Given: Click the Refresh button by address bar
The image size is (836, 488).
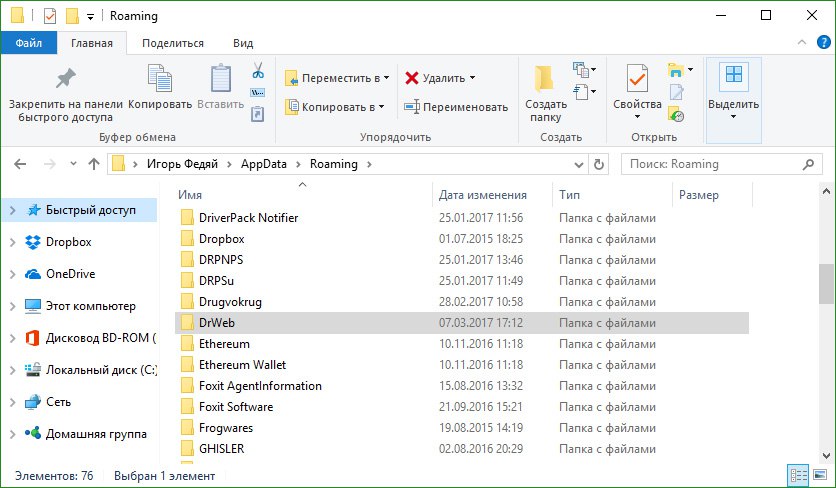Looking at the screenshot, I should 599,164.
